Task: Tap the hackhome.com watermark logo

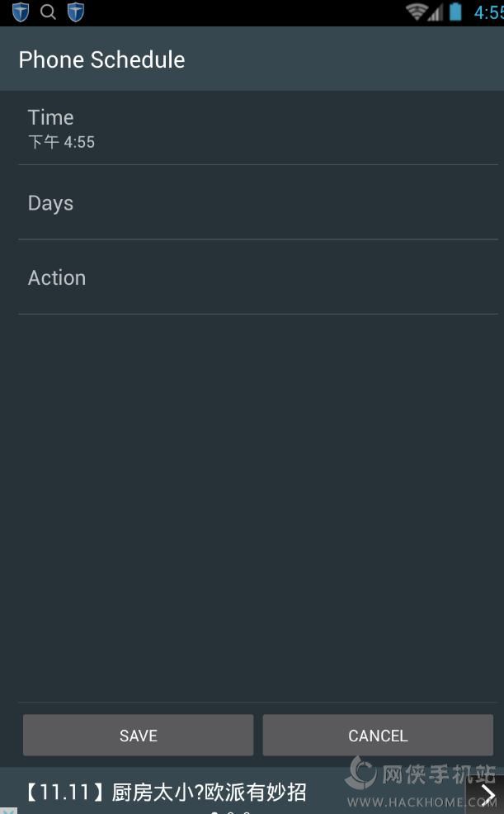Action: point(421,784)
